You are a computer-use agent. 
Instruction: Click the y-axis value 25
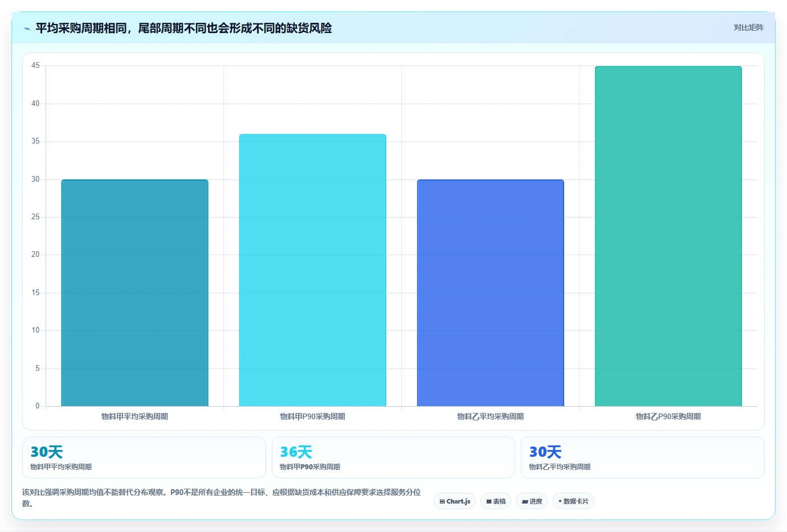point(35,217)
